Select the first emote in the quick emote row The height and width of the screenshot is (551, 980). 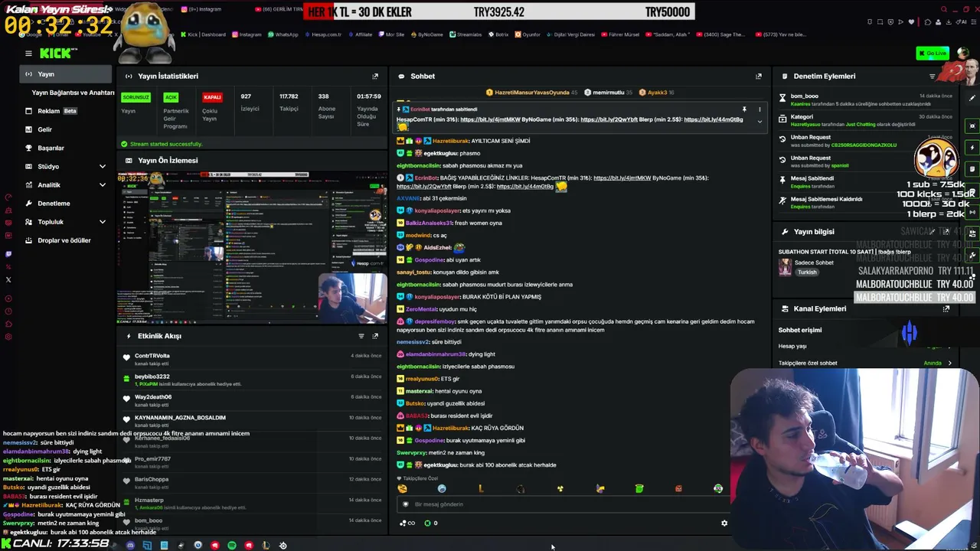pos(403,489)
